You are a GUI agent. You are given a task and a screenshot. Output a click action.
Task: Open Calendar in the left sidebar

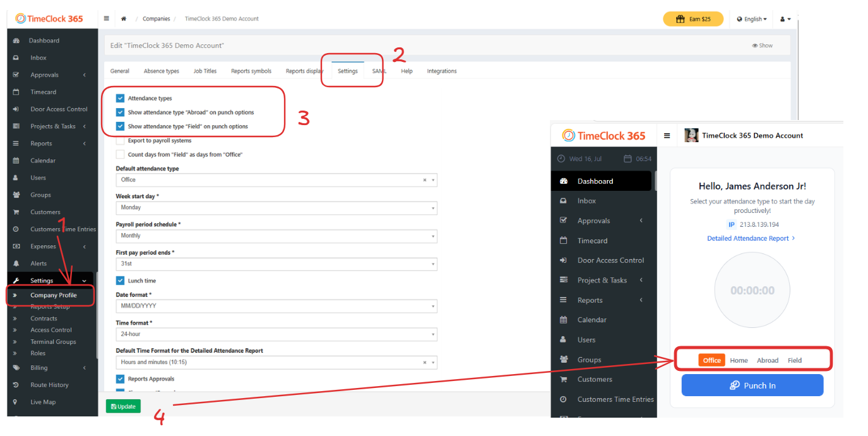click(x=43, y=160)
